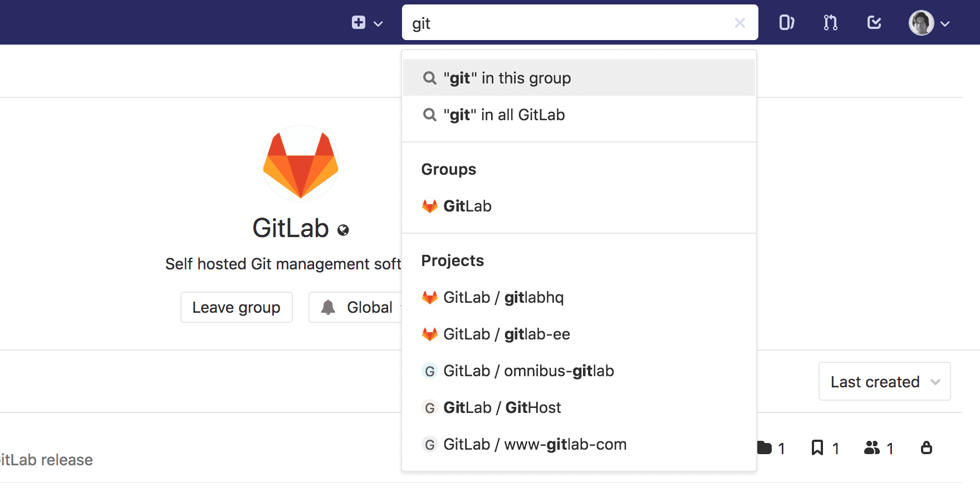Open GitLab / omnibus-gitlab project result
This screenshot has height=497, width=980.
click(579, 371)
